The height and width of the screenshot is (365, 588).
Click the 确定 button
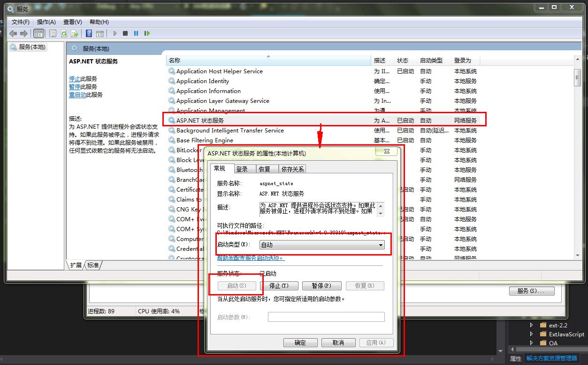point(300,343)
